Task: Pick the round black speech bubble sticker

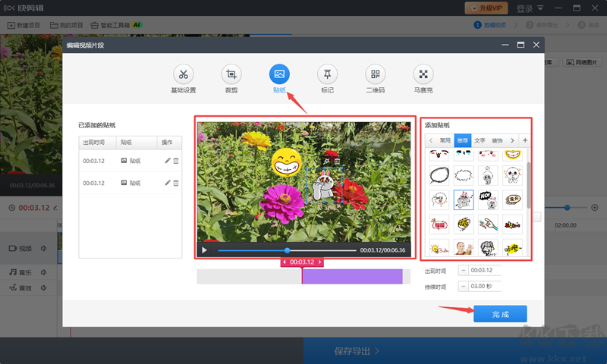Action: (439, 175)
